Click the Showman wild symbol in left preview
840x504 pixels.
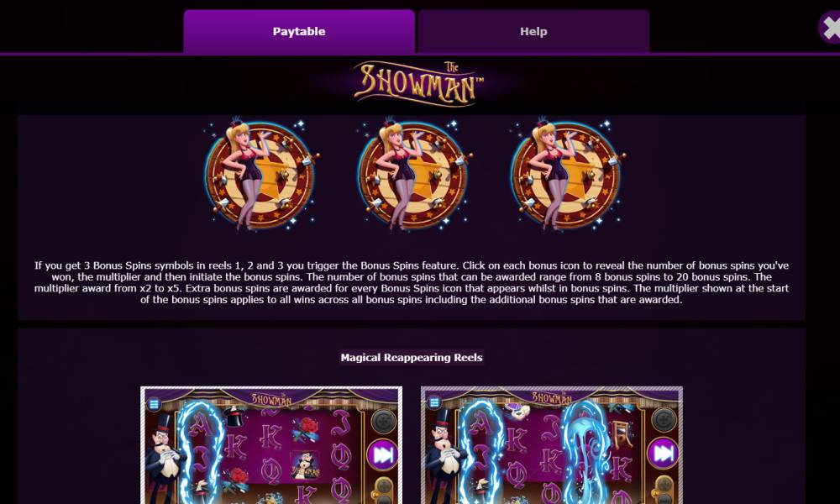(305, 465)
